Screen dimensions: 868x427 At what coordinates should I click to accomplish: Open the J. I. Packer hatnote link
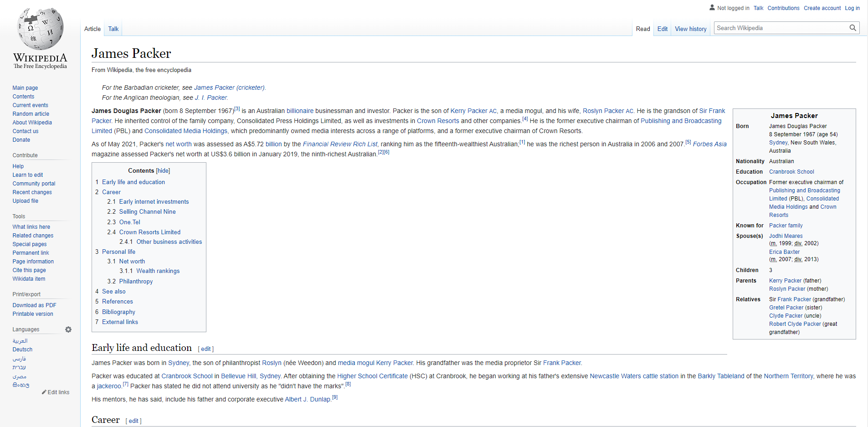211,98
